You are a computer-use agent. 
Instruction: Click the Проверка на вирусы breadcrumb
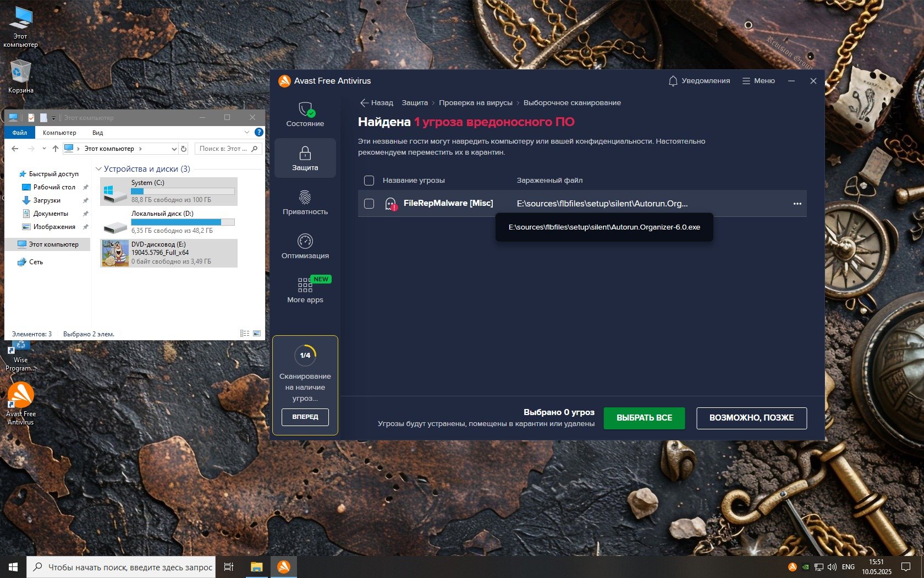[x=476, y=103]
